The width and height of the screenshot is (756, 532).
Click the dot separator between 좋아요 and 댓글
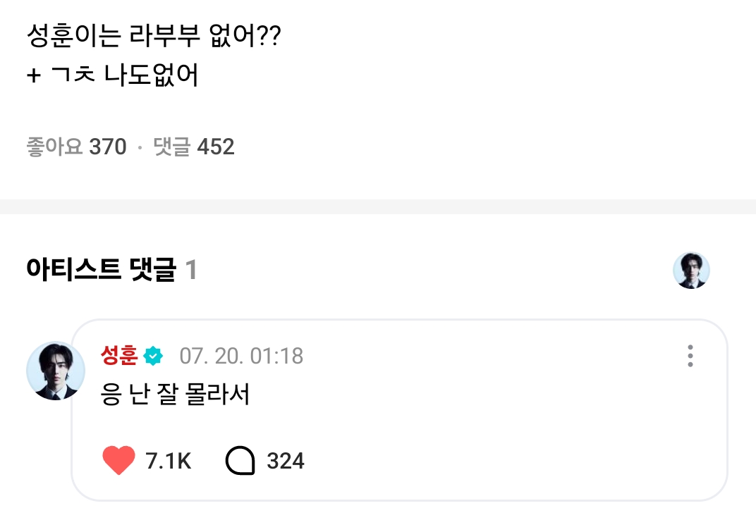coord(140,147)
